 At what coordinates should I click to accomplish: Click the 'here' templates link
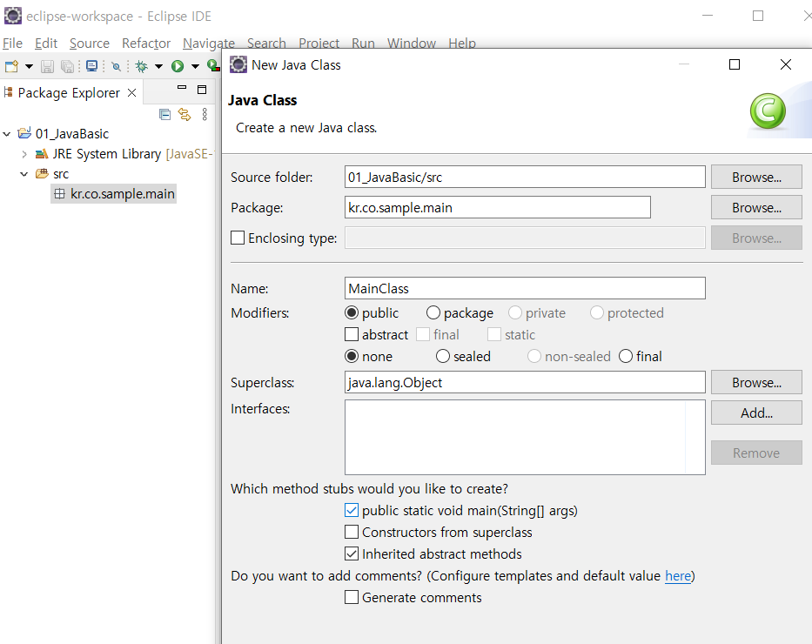[x=678, y=575]
